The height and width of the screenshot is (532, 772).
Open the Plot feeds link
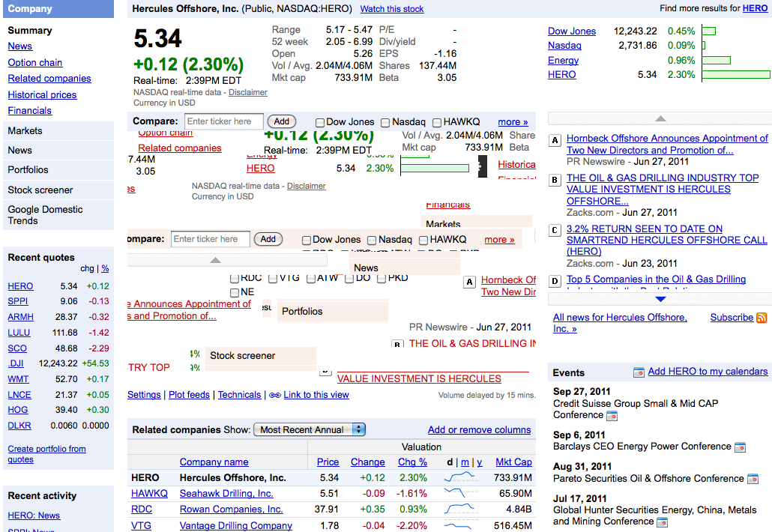189,395
